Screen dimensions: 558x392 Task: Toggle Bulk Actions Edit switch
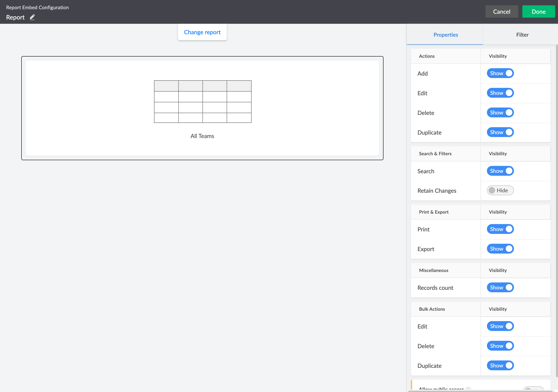click(500, 326)
